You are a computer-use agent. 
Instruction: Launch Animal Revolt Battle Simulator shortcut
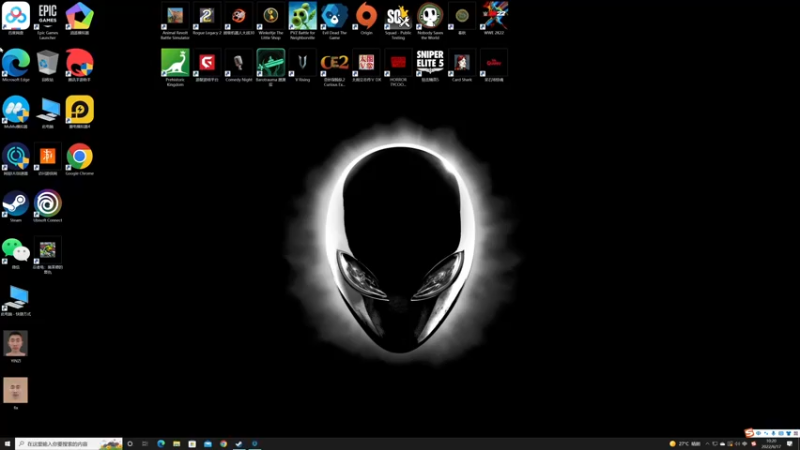[x=175, y=20]
